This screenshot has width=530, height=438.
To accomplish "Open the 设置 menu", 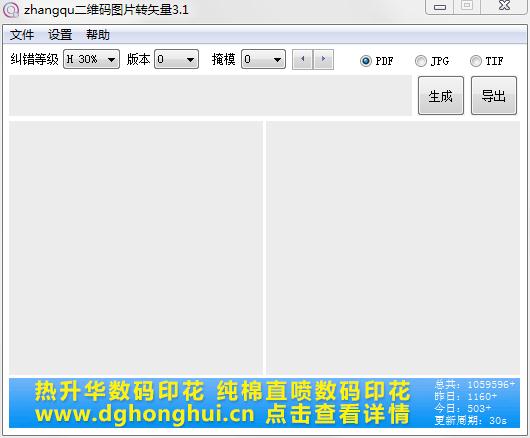I will (x=60, y=35).
